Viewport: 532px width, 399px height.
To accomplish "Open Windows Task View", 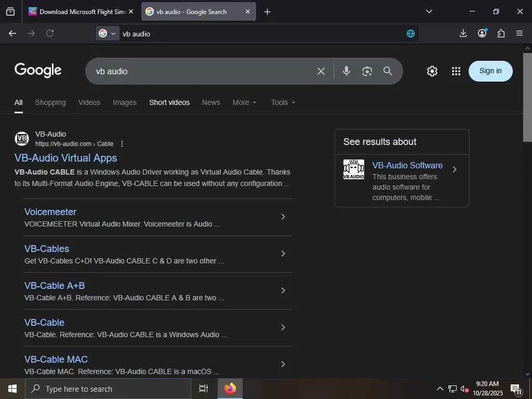I will (203, 389).
